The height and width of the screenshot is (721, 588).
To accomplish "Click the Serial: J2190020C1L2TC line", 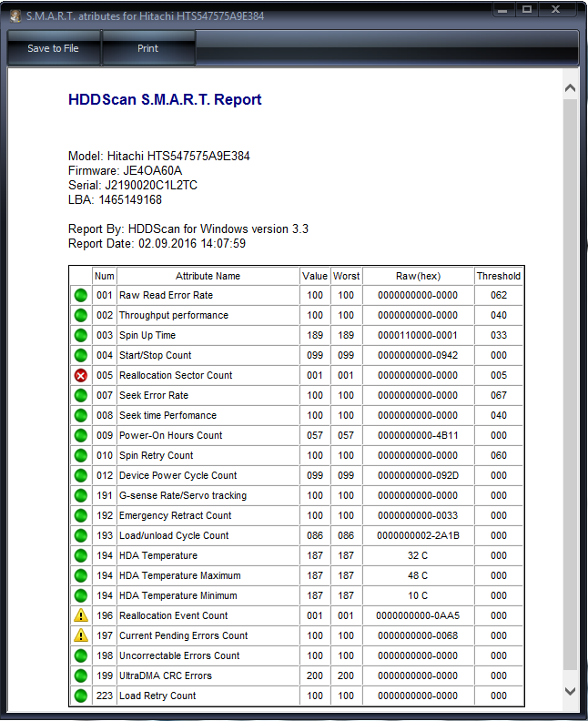I will point(133,186).
